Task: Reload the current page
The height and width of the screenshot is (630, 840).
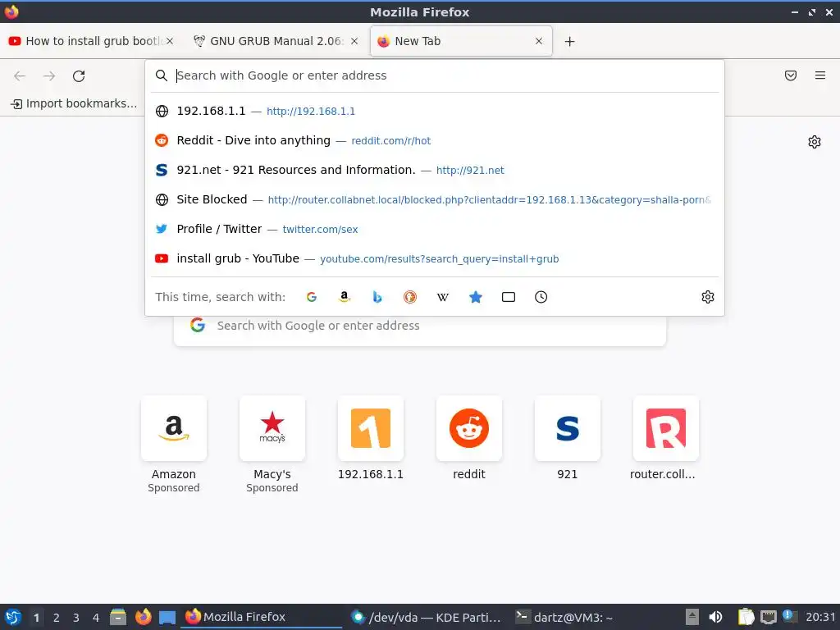Action: coord(79,76)
